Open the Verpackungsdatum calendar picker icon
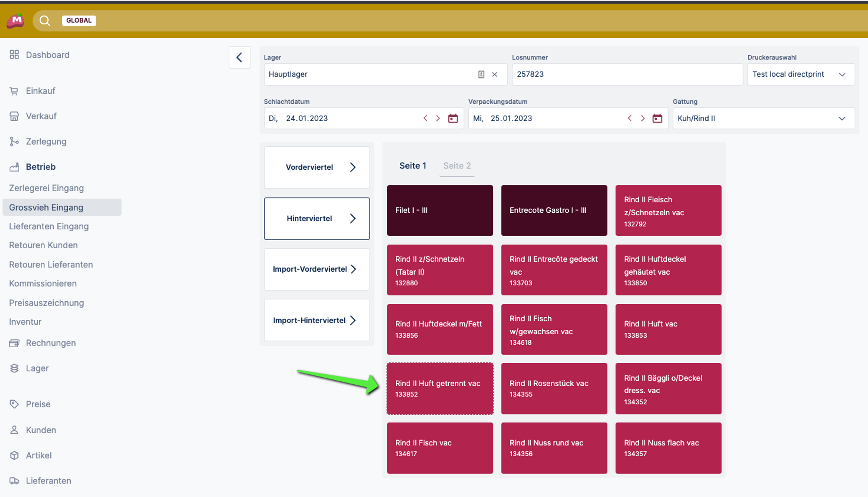Image resolution: width=868 pixels, height=497 pixels. click(657, 118)
